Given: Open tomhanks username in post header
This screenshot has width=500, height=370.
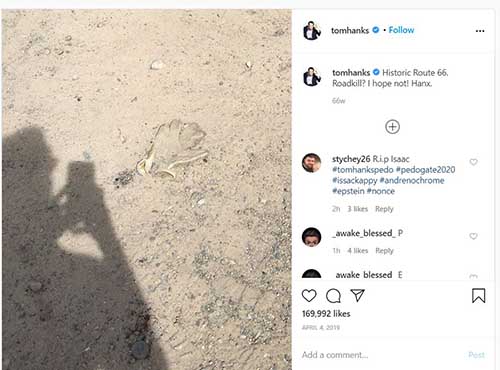Looking at the screenshot, I should (x=350, y=30).
